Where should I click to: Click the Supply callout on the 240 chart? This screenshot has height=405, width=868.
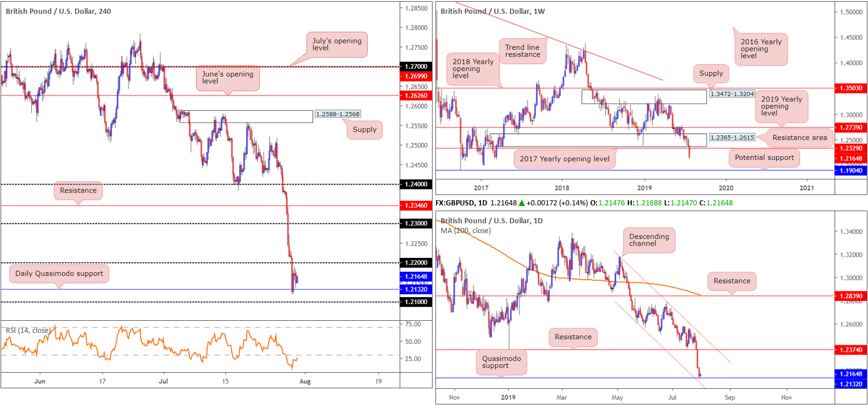[364, 130]
